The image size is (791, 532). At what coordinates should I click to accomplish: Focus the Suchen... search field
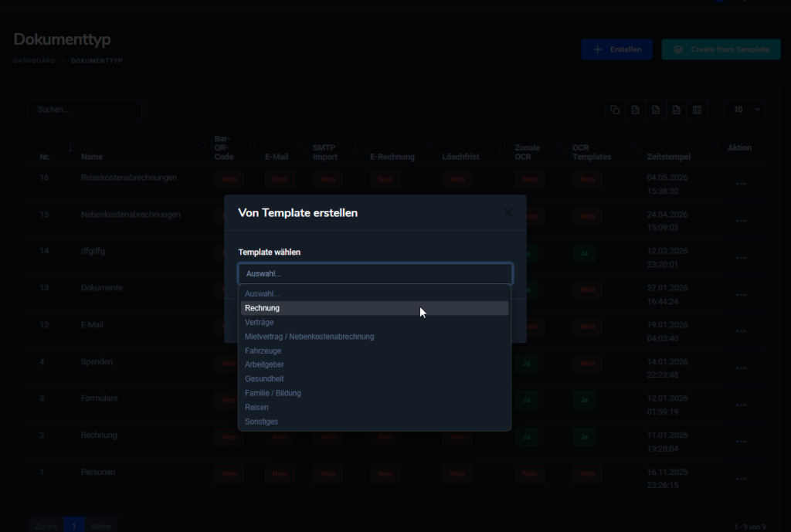pyautogui.click(x=85, y=110)
